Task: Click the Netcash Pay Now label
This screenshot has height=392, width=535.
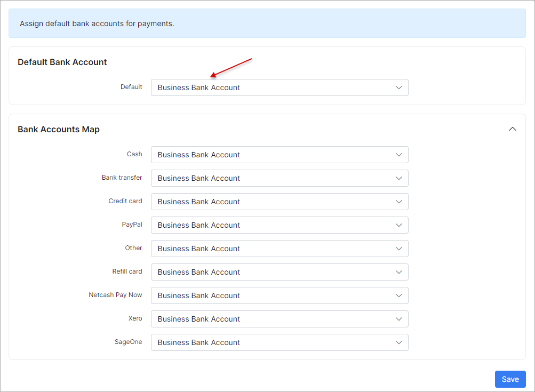Action: pos(115,295)
